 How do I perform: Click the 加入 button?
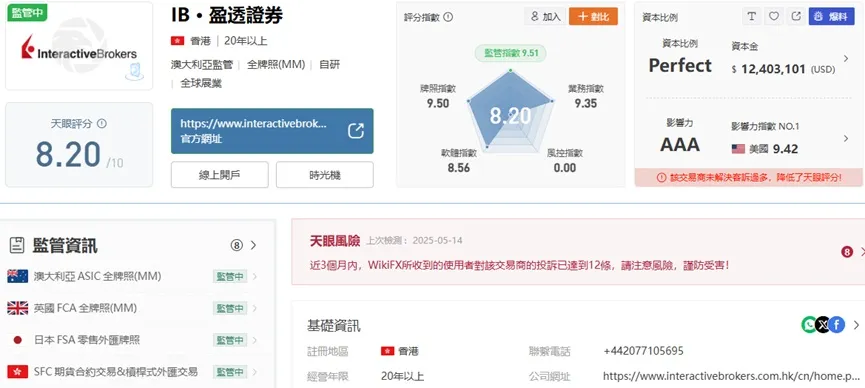tap(545, 17)
